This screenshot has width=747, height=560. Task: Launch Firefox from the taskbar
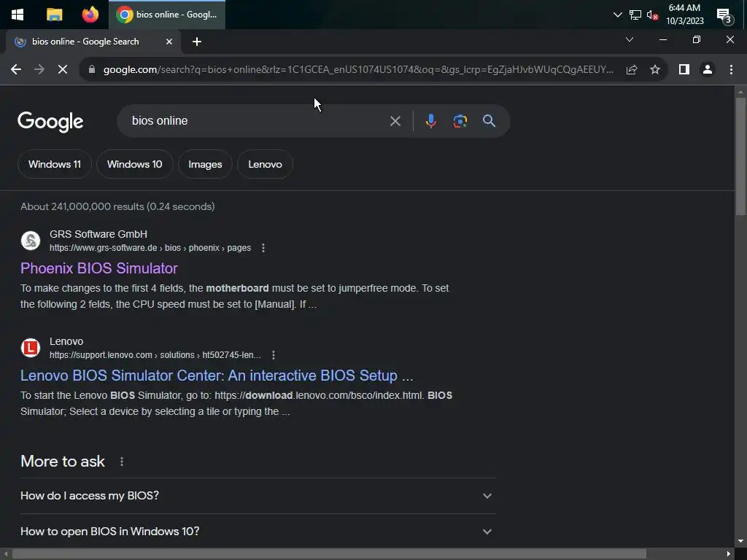click(90, 15)
